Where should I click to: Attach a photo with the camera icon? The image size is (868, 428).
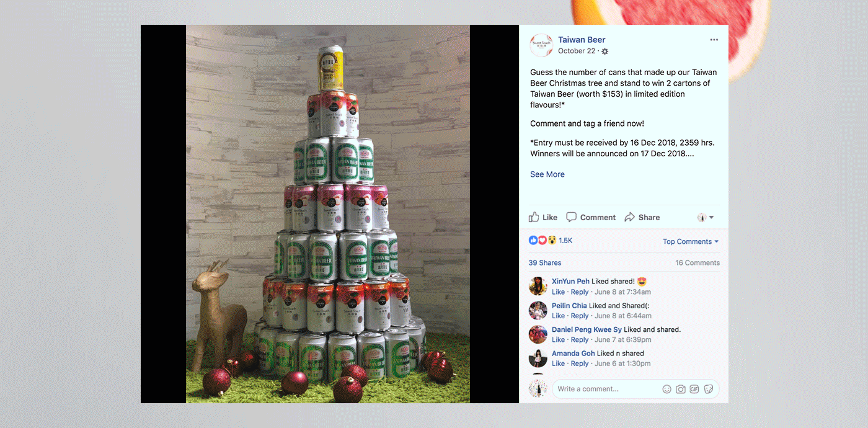click(681, 389)
